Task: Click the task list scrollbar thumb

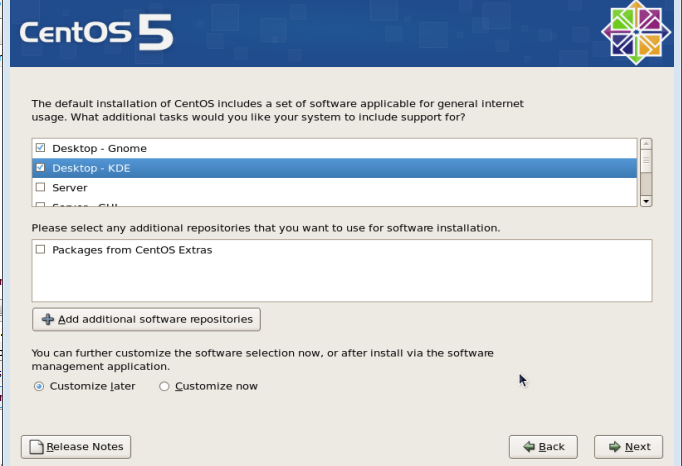Action: pyautogui.click(x=646, y=161)
